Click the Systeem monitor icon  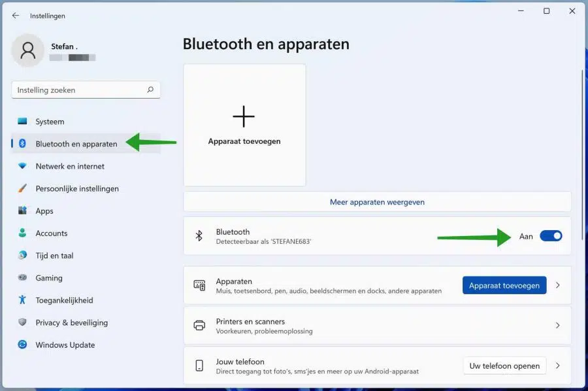pos(22,121)
